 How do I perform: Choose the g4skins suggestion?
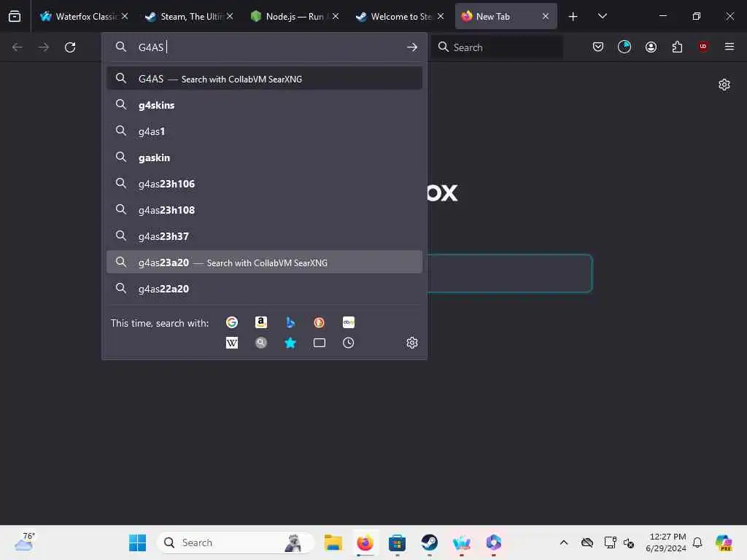tap(264, 105)
